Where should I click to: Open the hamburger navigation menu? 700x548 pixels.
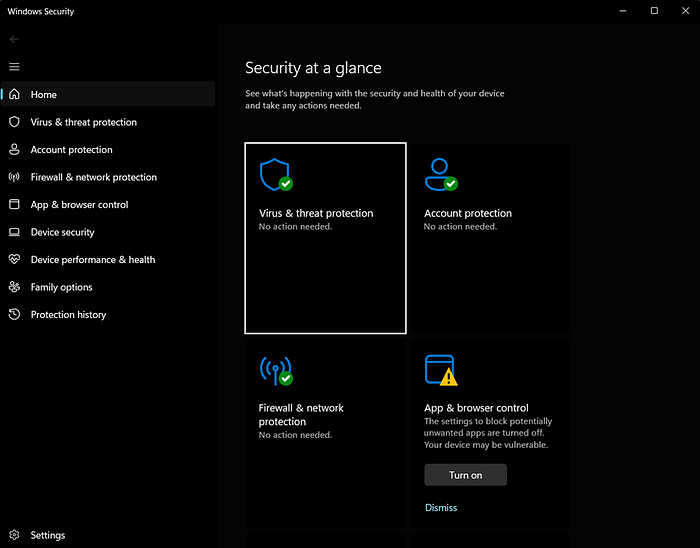pos(14,67)
